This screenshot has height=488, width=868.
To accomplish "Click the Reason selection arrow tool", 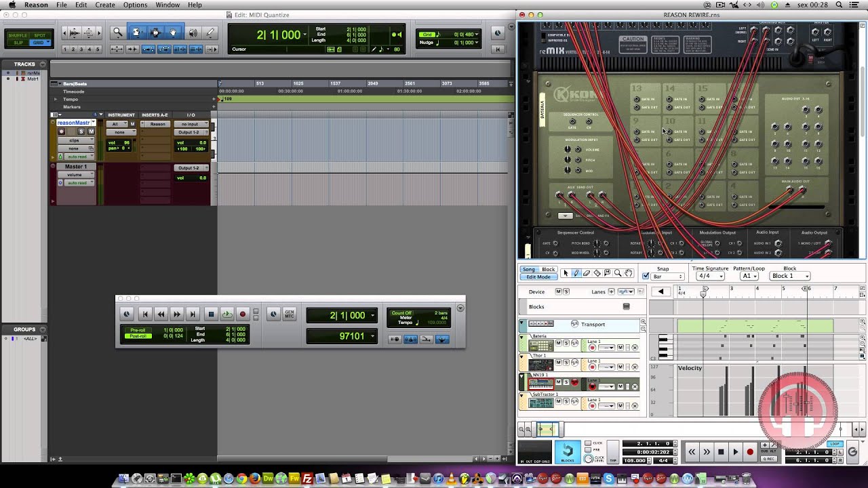I will click(566, 273).
